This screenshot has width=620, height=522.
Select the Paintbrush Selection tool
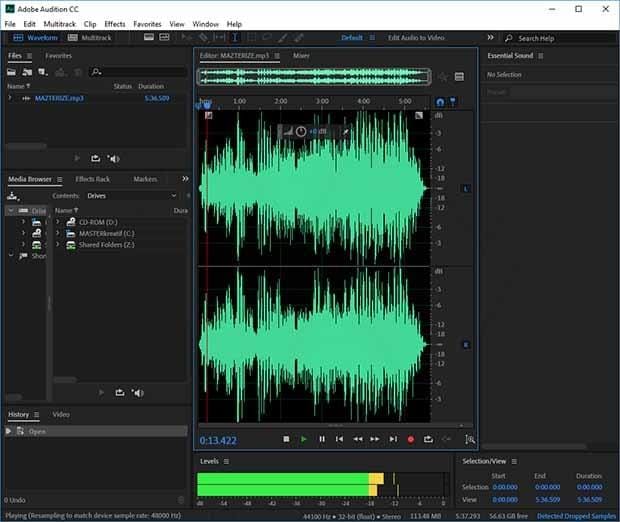point(283,38)
